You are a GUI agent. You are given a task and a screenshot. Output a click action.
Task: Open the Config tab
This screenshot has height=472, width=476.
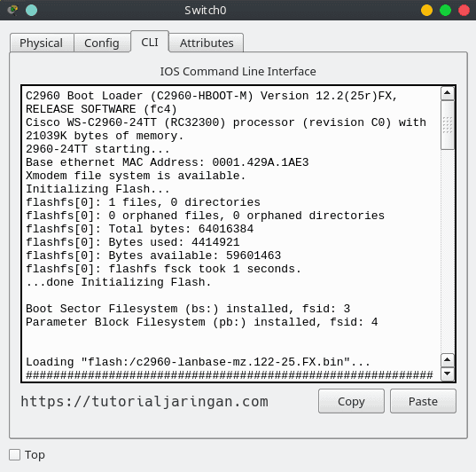pos(102,43)
